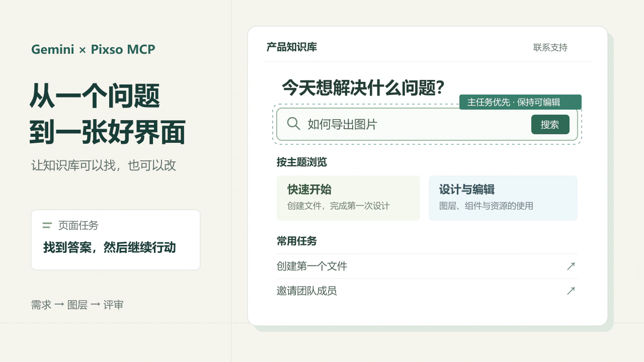Click the 让知识库可以找，也可以改 subtitle

point(104,165)
